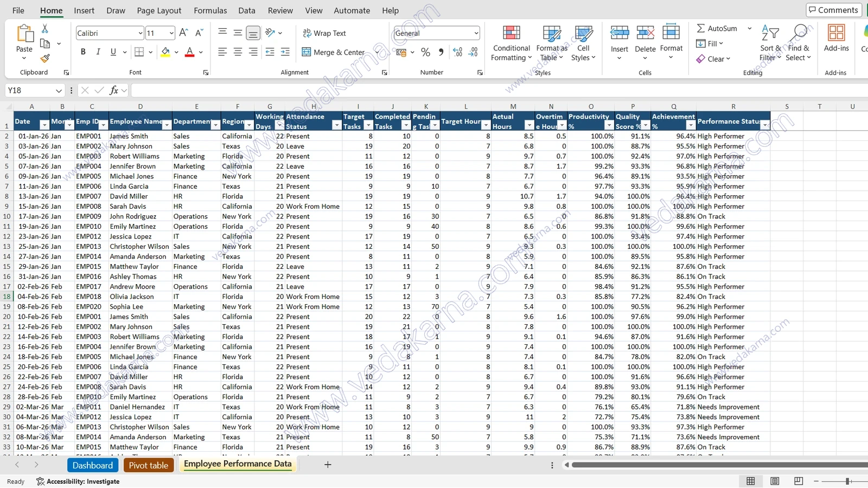Click the Insert Cells icon
The image size is (868, 488).
click(x=619, y=33)
